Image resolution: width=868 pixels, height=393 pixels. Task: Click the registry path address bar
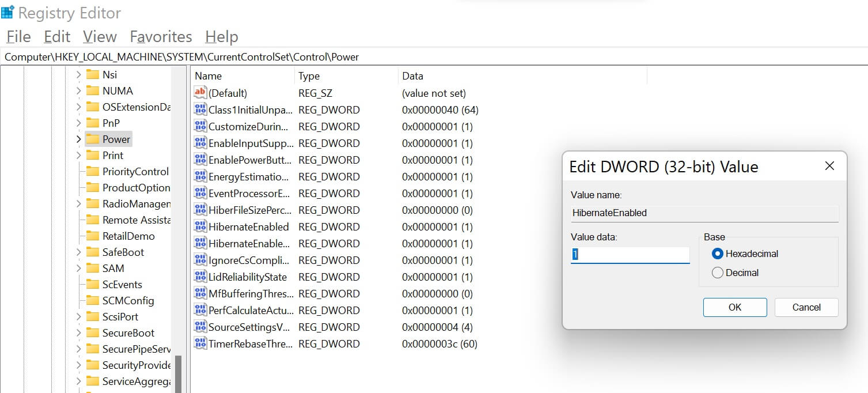click(x=434, y=57)
